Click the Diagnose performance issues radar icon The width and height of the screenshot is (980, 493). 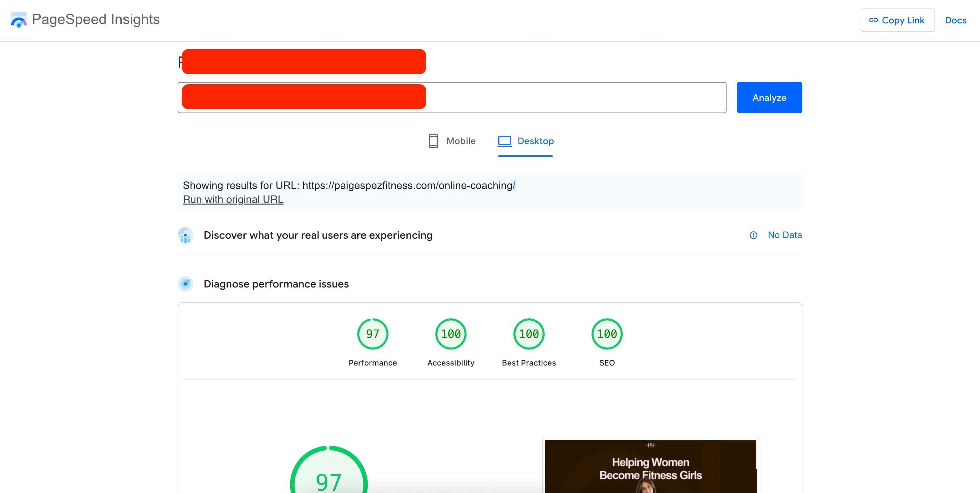(186, 284)
